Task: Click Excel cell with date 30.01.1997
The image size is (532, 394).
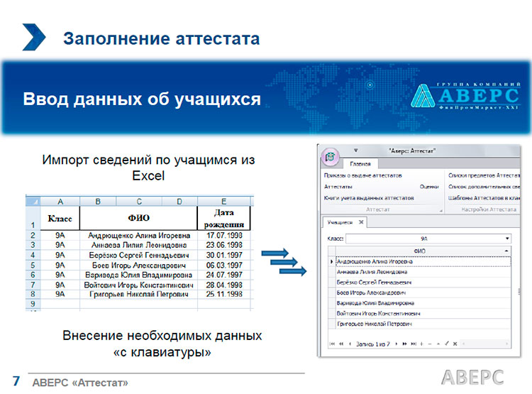Action: pyautogui.click(x=224, y=255)
